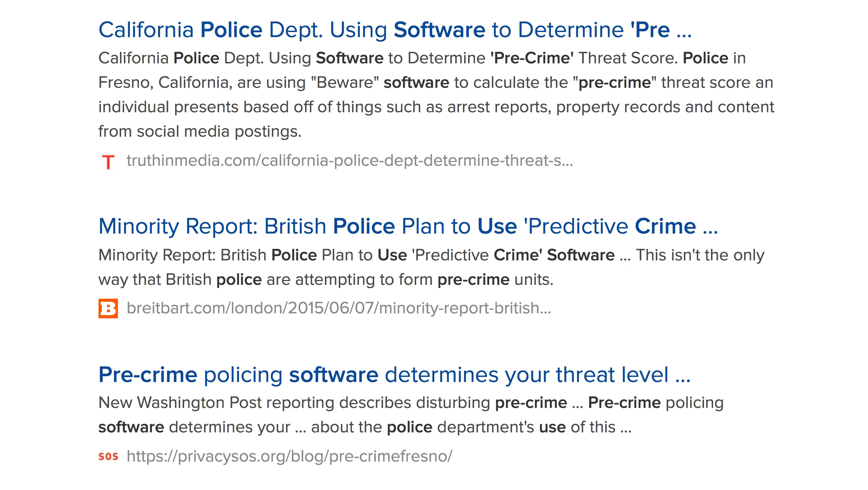Open 'Minority Report: British Police Plan' result title
Image resolution: width=868 pixels, height=490 pixels.
coord(408,226)
